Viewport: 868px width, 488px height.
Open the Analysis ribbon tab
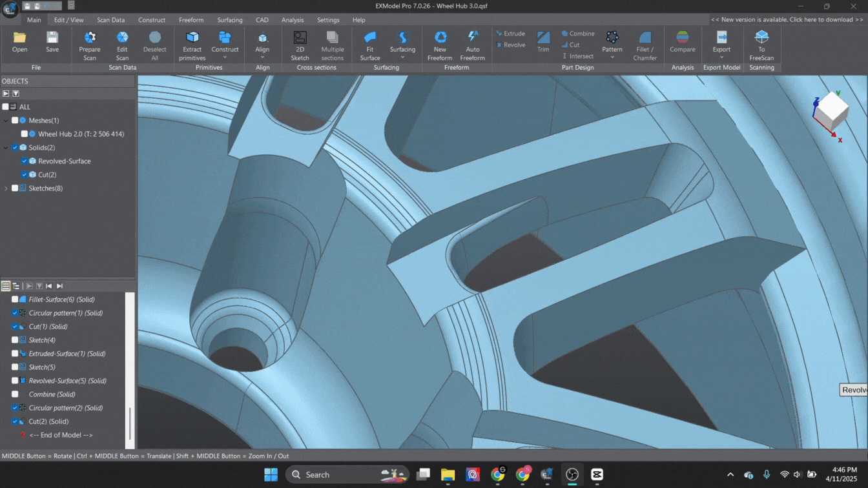[293, 20]
